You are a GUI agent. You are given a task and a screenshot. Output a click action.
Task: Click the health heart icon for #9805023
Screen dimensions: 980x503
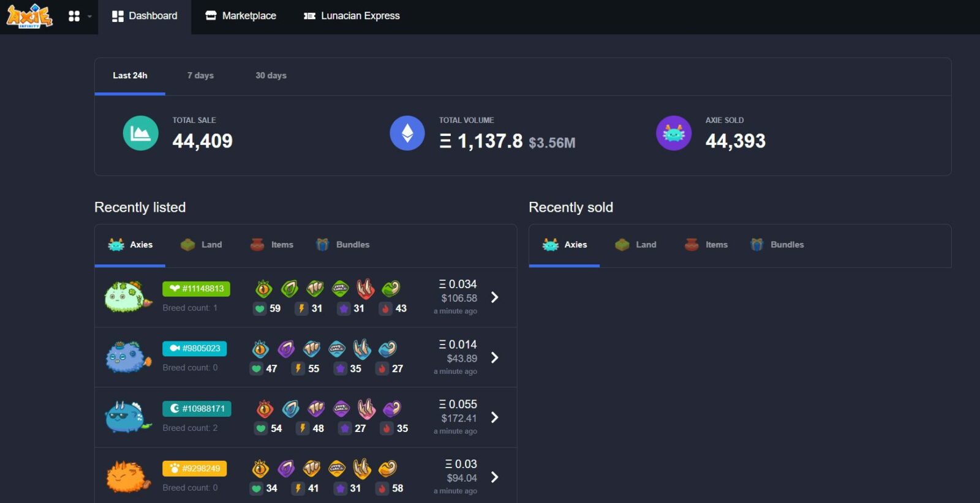pos(256,369)
